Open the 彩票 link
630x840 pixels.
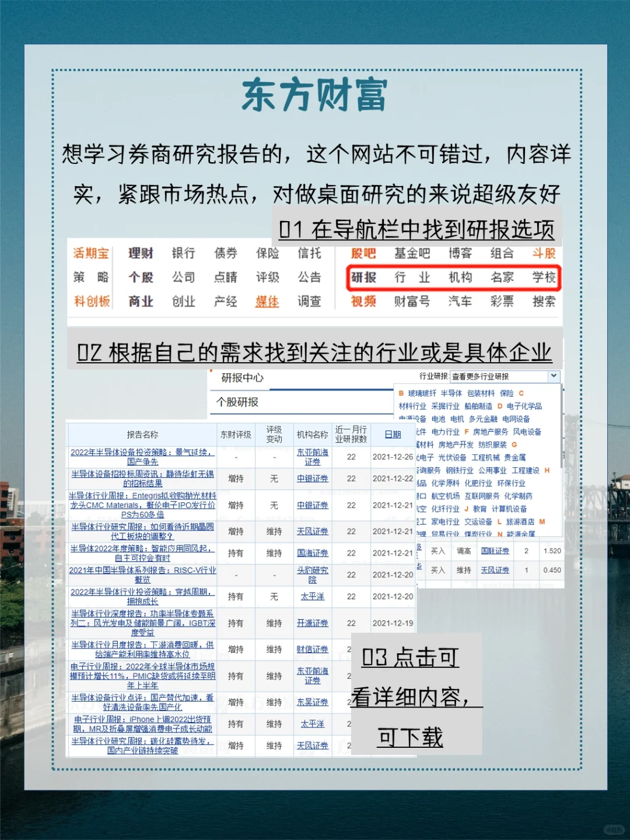coord(502,302)
